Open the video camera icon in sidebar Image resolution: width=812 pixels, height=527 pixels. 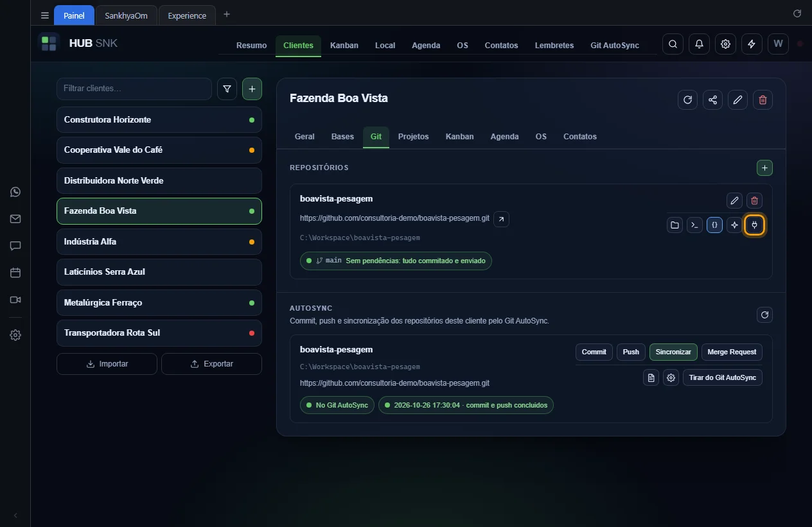pyautogui.click(x=15, y=300)
